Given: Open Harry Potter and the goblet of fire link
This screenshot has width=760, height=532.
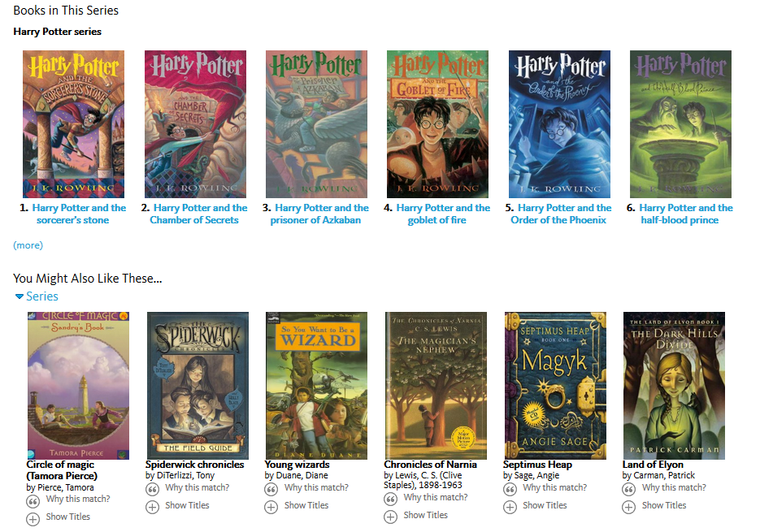Looking at the screenshot, I should tap(442, 214).
